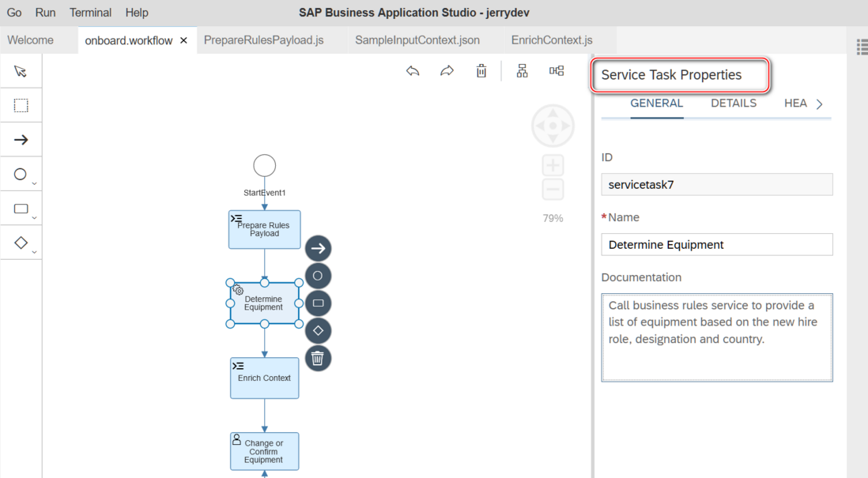Open the Run menu
The width and height of the screenshot is (868, 478).
point(45,12)
